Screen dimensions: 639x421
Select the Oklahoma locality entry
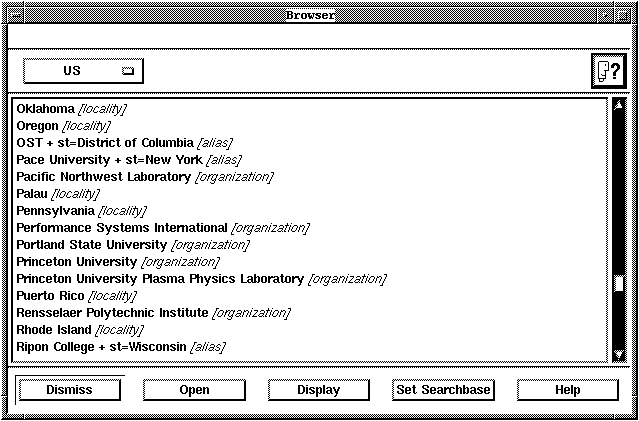tap(71, 108)
